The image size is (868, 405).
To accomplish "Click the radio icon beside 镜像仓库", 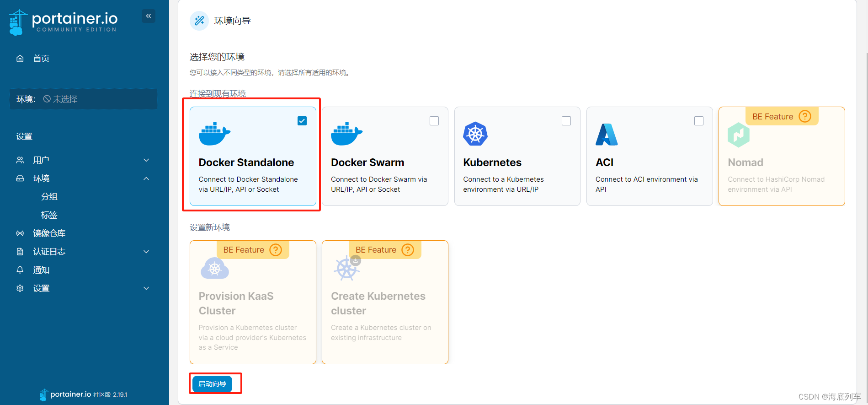I will coord(20,233).
